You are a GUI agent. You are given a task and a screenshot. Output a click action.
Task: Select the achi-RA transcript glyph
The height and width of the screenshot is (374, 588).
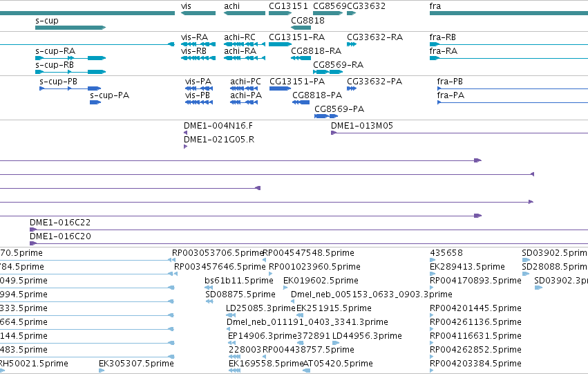point(245,58)
